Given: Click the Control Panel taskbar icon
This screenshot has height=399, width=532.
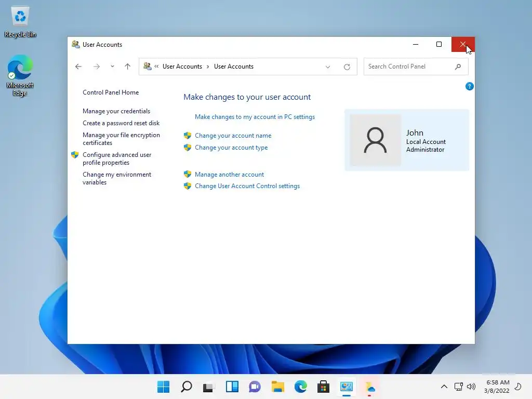Looking at the screenshot, I should [347, 387].
